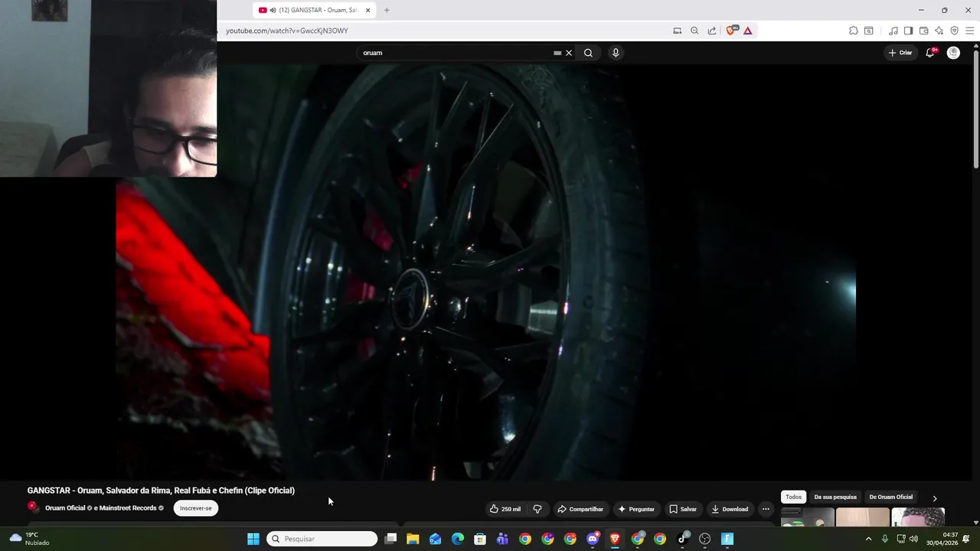Open Oruam Oficial channel avatar
Viewport: 980px width, 551px height.
32,507
